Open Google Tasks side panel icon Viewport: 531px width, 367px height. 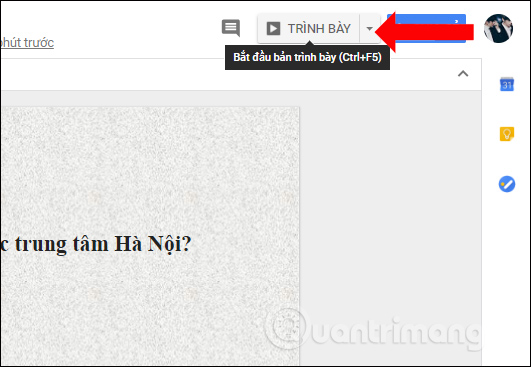[x=507, y=184]
